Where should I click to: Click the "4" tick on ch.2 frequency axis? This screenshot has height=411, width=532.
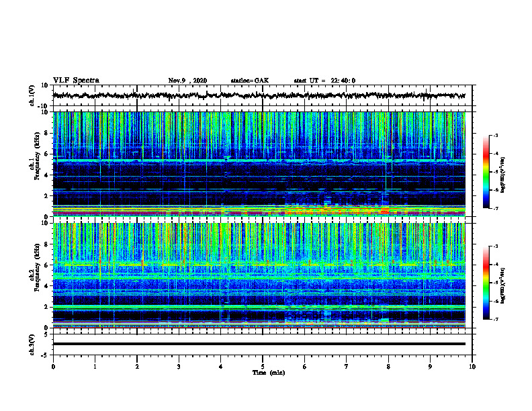46,286
